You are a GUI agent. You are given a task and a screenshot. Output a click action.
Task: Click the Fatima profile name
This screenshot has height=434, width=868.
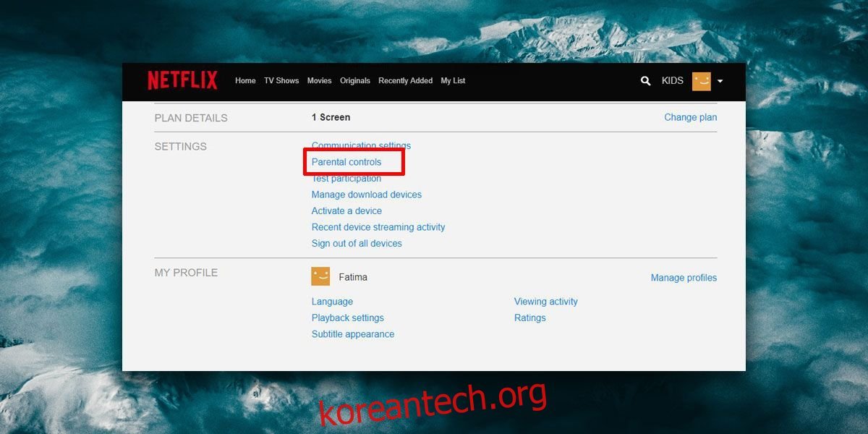[353, 277]
